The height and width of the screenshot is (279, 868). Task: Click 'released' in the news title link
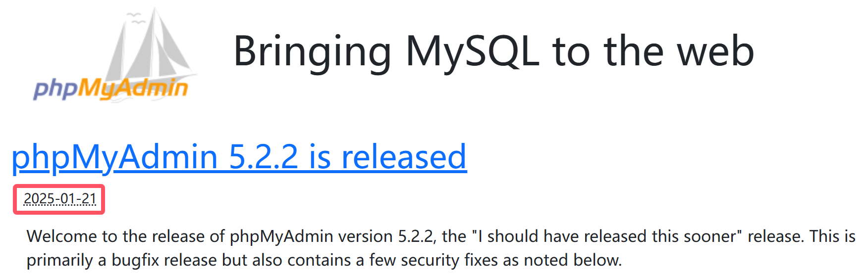404,157
